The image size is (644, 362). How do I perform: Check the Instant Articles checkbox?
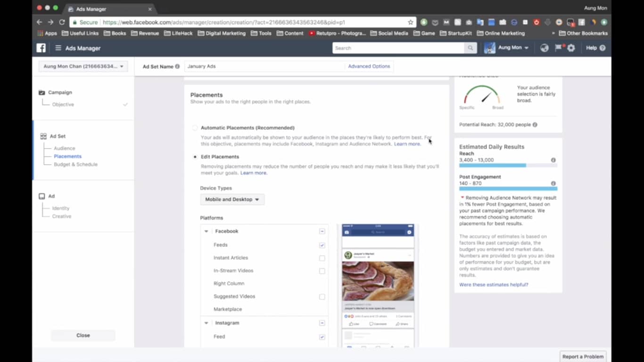tap(322, 258)
